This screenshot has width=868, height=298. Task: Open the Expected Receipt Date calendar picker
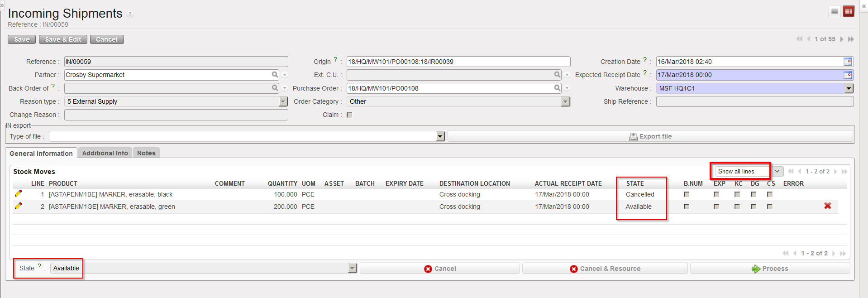(848, 75)
